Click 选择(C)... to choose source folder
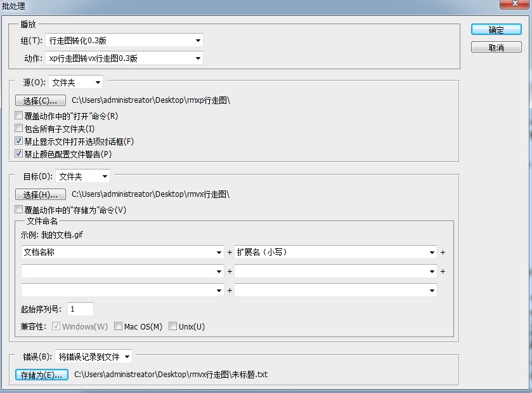The image size is (532, 393). (x=41, y=100)
